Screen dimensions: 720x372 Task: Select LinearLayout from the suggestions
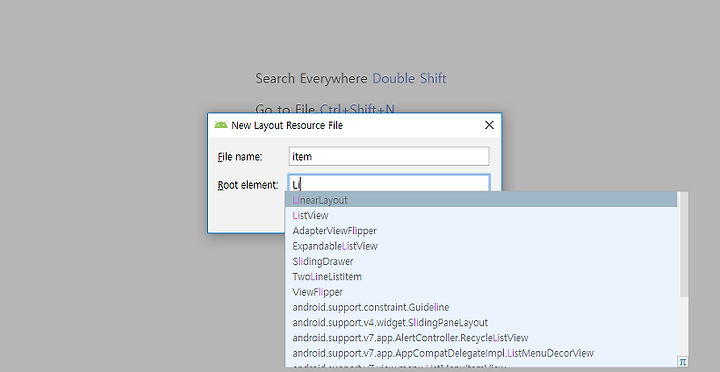pyautogui.click(x=481, y=200)
